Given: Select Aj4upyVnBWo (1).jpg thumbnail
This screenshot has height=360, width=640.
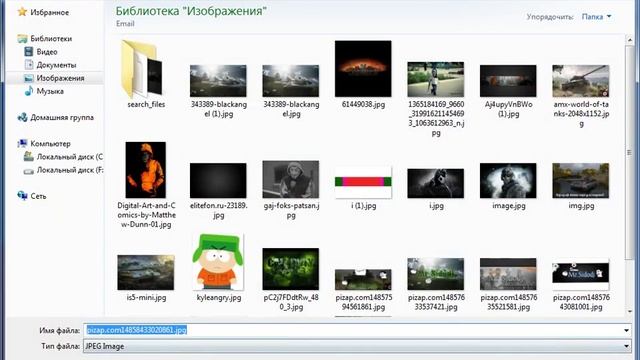Looking at the screenshot, I should point(508,81).
